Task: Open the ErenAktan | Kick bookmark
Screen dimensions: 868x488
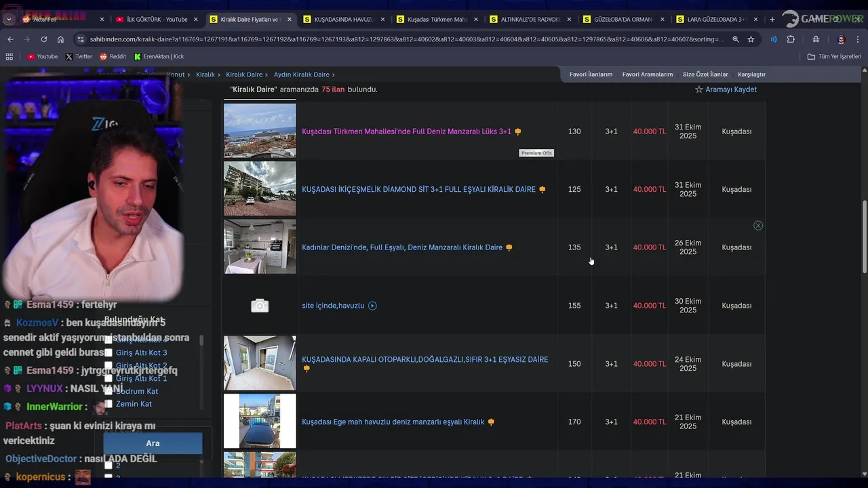Action: (159, 56)
